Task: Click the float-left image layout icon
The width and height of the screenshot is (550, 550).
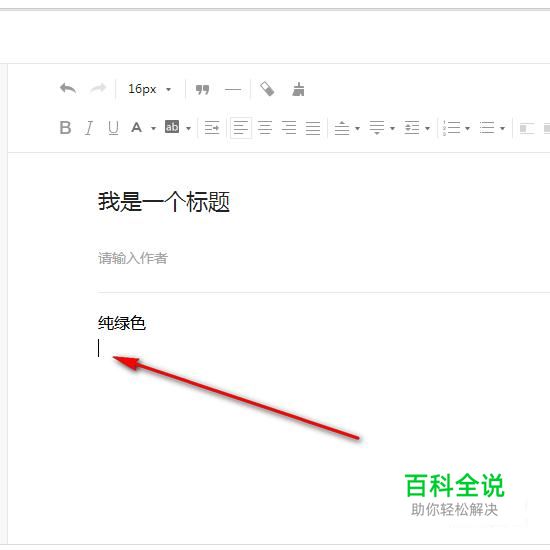Action: coord(526,128)
